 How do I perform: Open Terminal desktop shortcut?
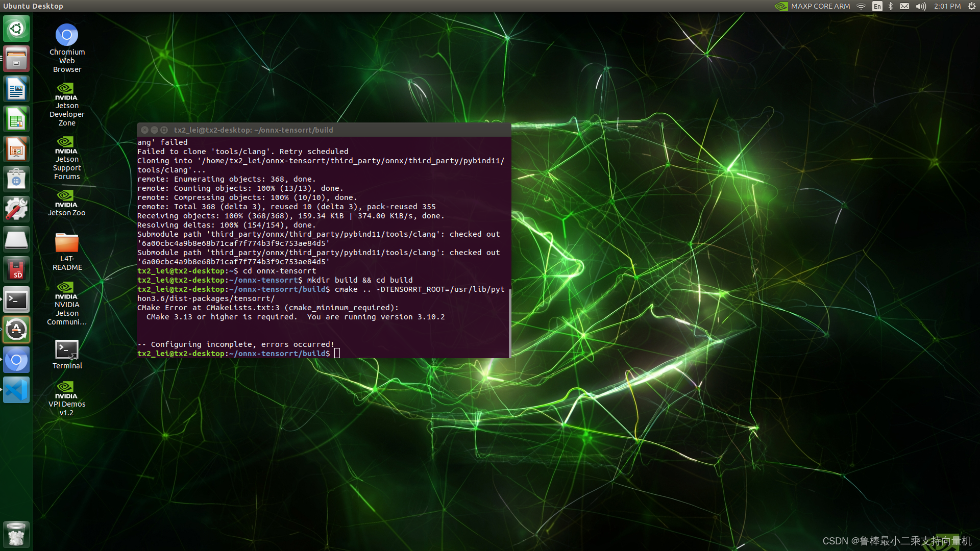tap(67, 355)
